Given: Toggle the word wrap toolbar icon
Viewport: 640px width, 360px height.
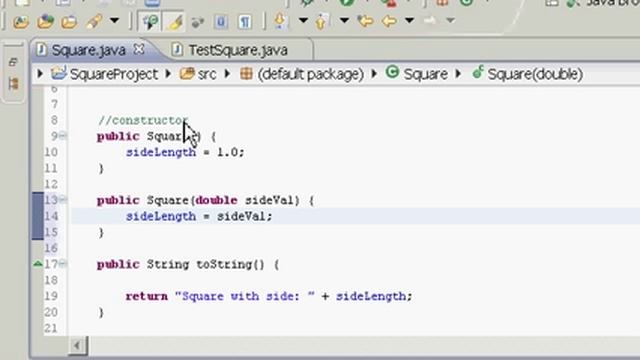Looking at the screenshot, I should (221, 21).
